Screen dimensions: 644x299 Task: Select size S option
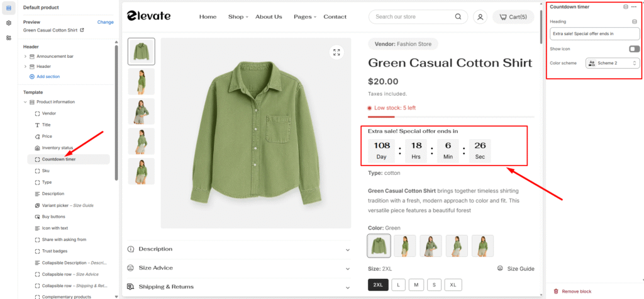(x=434, y=285)
